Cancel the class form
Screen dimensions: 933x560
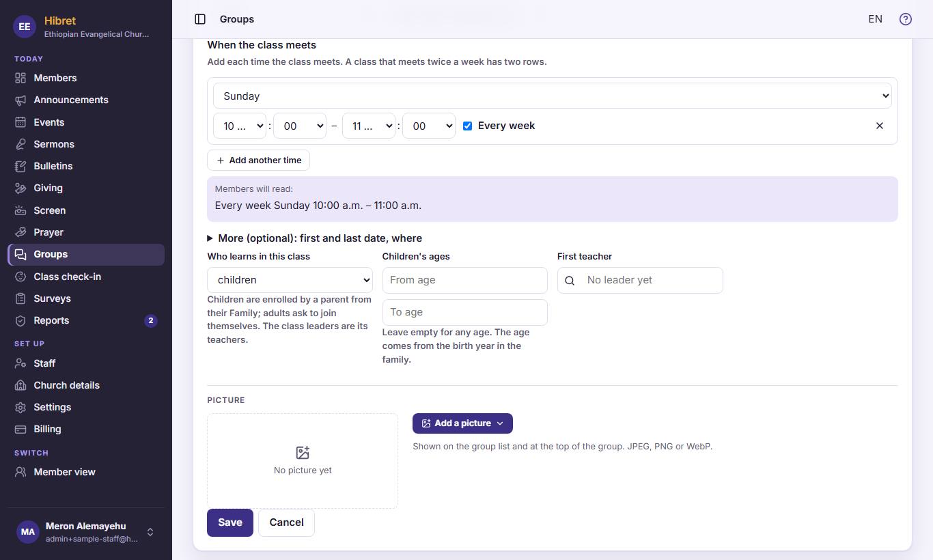[286, 522]
